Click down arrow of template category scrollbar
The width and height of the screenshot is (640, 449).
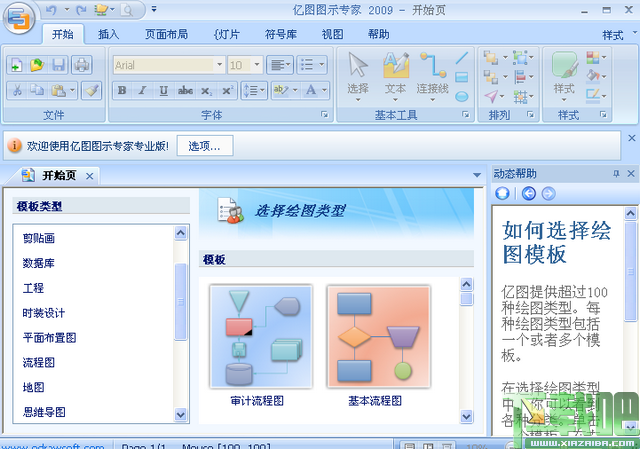click(x=180, y=414)
